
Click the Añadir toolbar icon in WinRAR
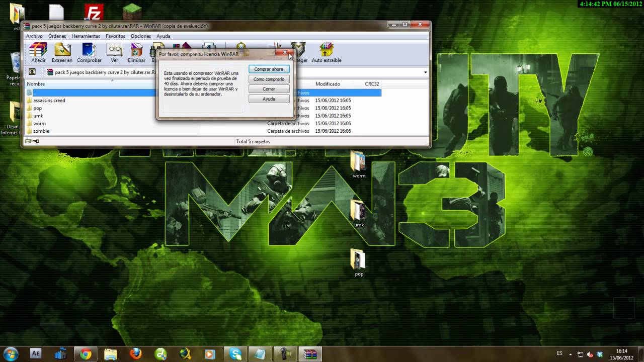pos(38,52)
